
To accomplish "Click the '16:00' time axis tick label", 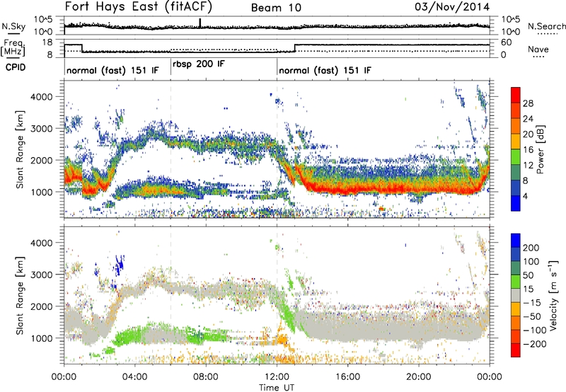I will pyautogui.click(x=347, y=377).
